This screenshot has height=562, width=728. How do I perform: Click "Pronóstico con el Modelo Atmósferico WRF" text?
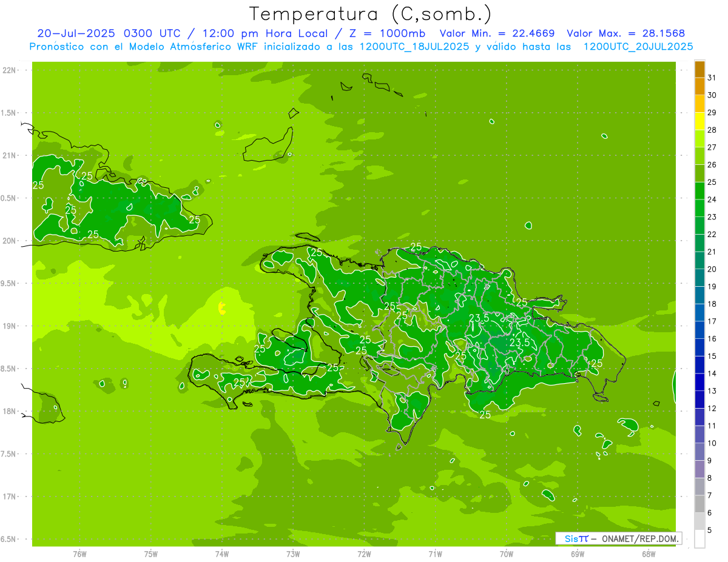(x=145, y=47)
